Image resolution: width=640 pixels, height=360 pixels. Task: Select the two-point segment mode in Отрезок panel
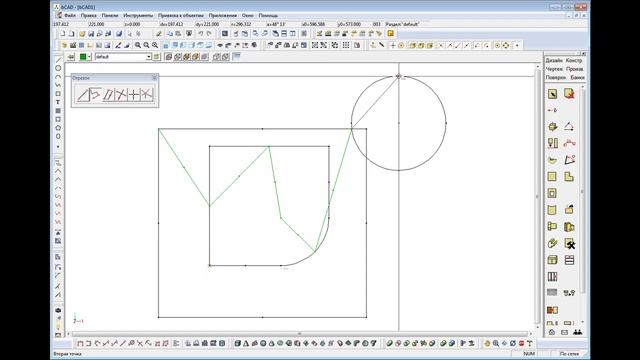[83, 95]
